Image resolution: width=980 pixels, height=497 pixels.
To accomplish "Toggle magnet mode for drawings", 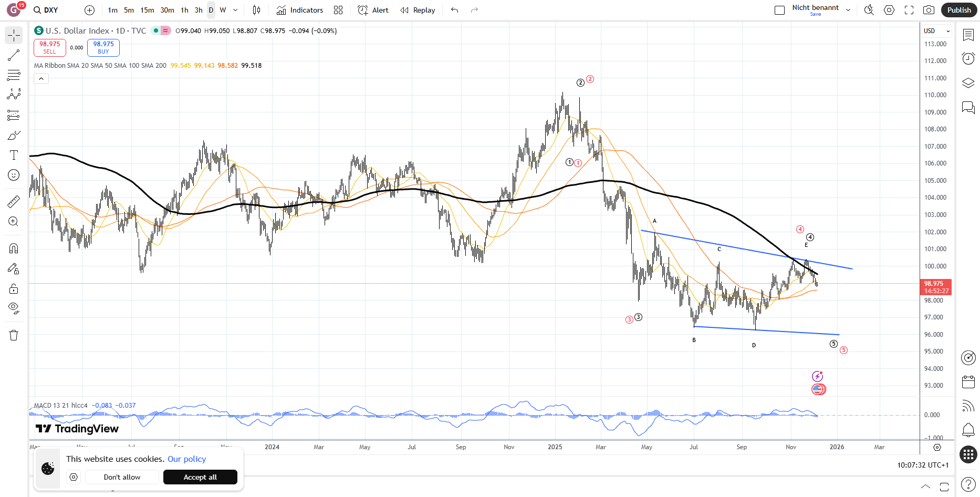I will pyautogui.click(x=14, y=248).
